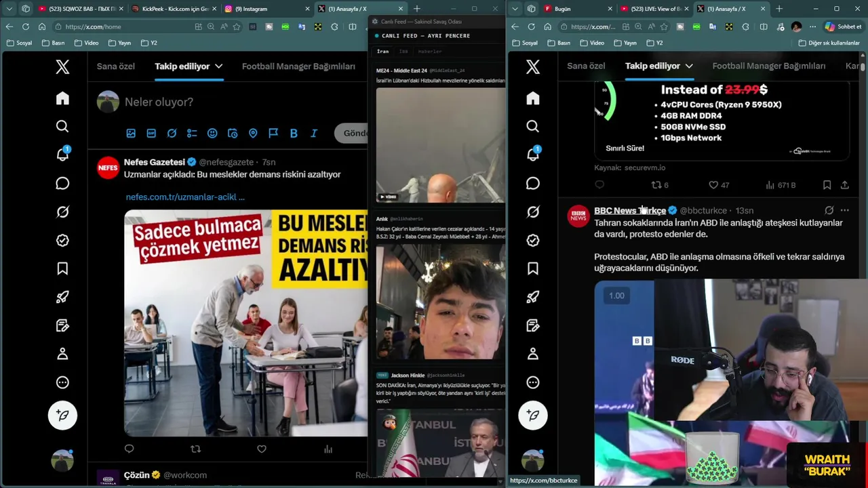Repost the Nefes Gazetesi post

[195, 449]
